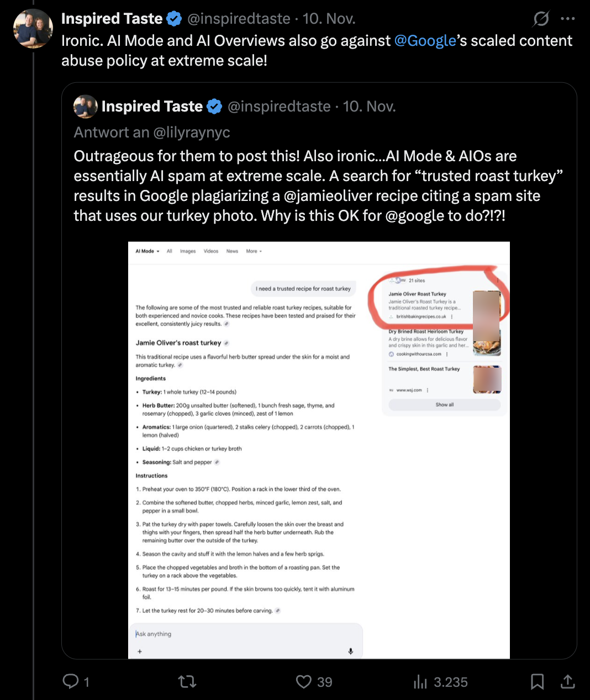
Task: Click the Show all button
Action: 444,405
